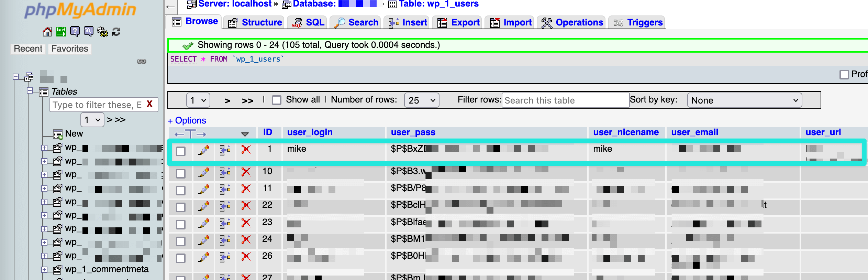Click the New table icon in sidebar
Screen dimensions: 868x280
click(x=58, y=134)
